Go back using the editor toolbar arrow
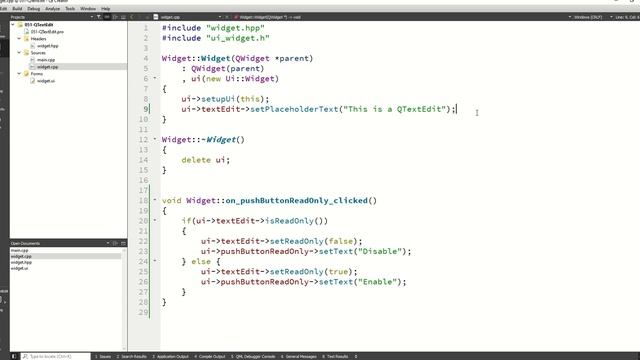 [131, 17]
